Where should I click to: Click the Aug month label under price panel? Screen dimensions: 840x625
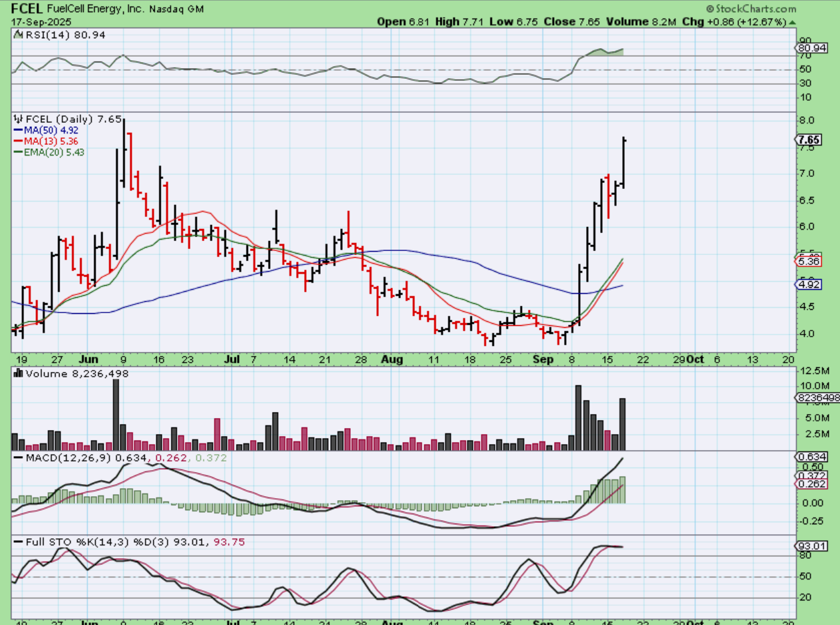[392, 359]
